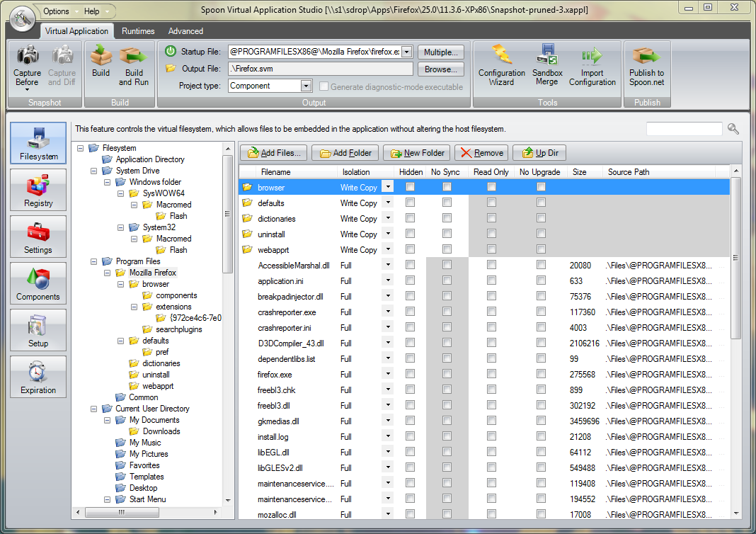Click the Add Files button
Viewport: 756px width, 534px height.
[x=273, y=153]
